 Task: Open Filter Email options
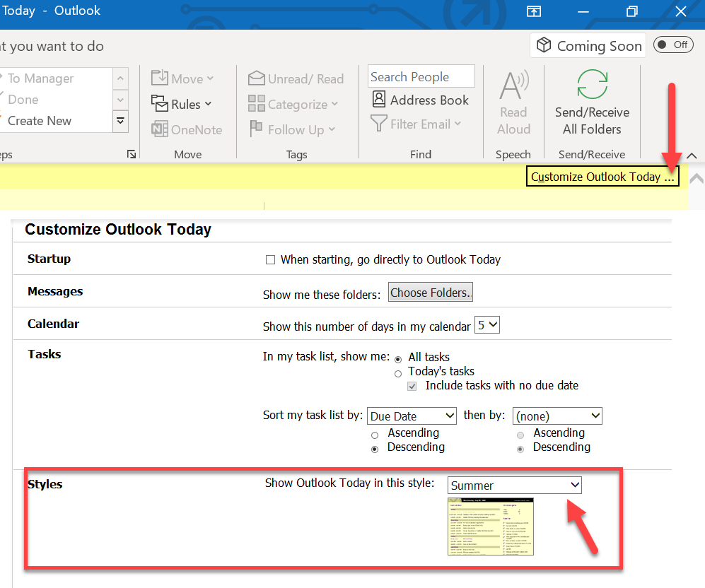(416, 124)
